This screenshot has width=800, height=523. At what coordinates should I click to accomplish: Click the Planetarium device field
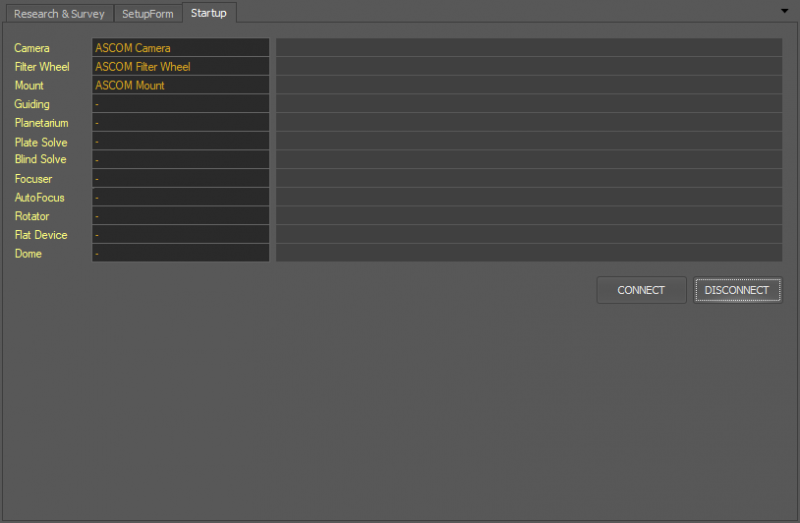[x=181, y=122]
